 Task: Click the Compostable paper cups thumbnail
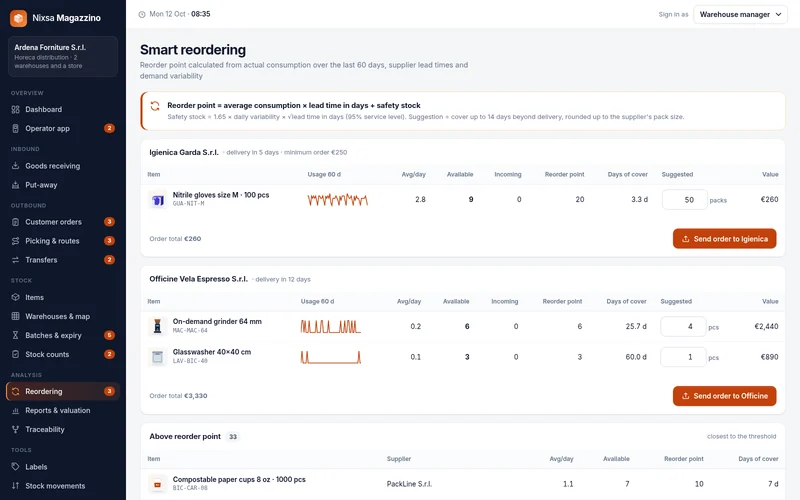(x=158, y=484)
